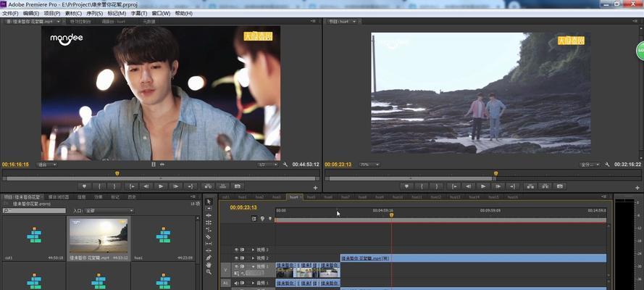
Task: Go to In point in Program monitor
Action: [453, 186]
